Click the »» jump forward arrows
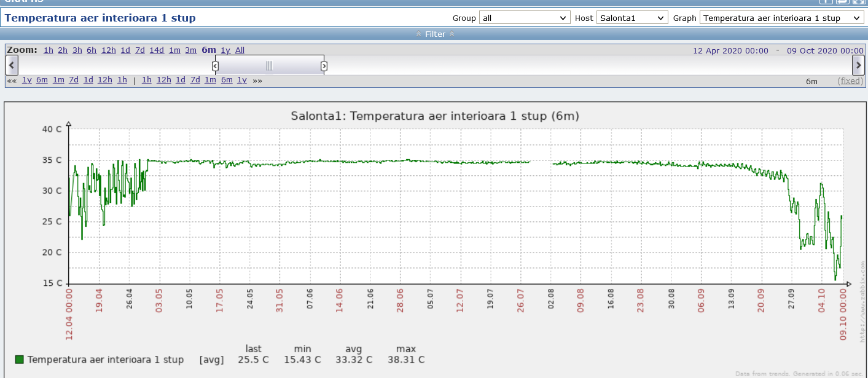 pos(257,81)
